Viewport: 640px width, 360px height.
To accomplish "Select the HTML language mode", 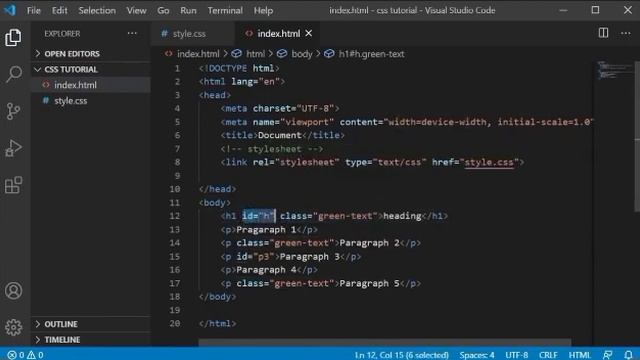I will (x=580, y=355).
